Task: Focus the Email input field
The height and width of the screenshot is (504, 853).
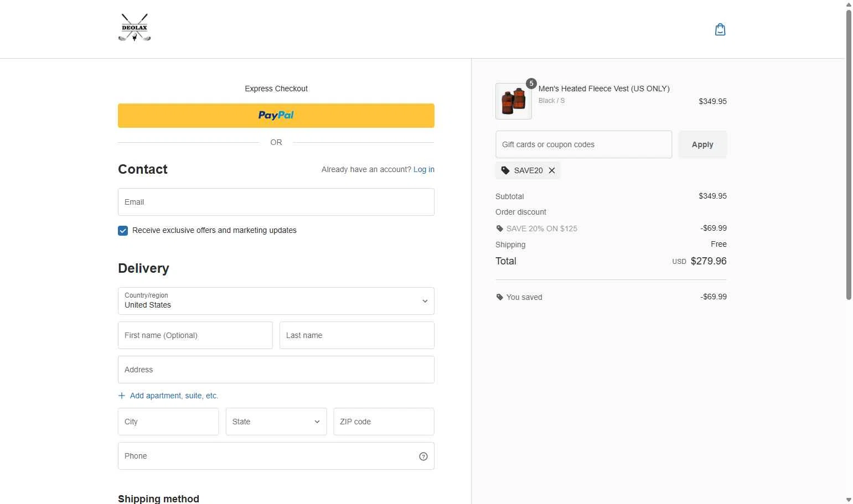Action: coord(276,202)
